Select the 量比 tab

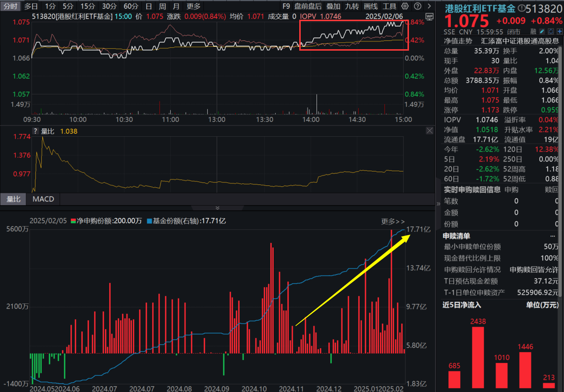pyautogui.click(x=13, y=199)
